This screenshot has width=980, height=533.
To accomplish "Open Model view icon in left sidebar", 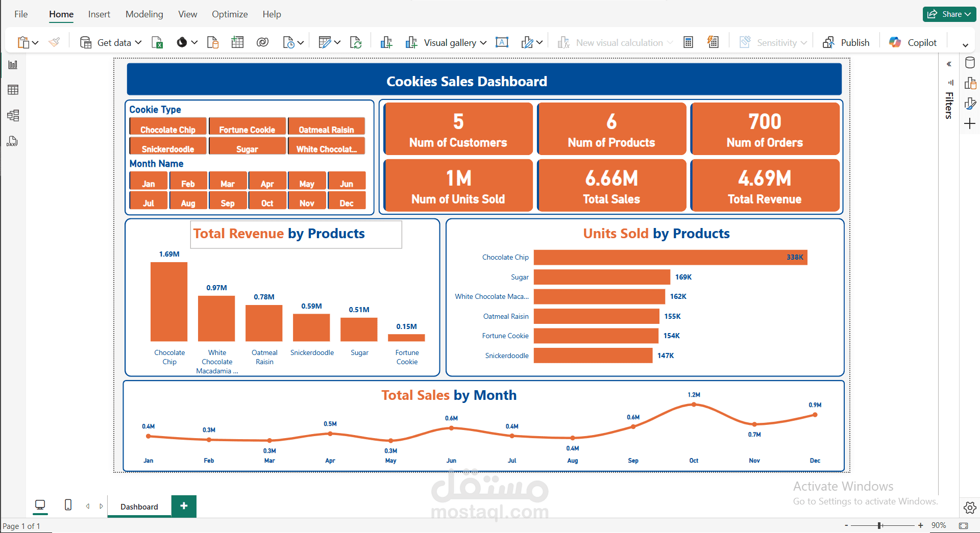I will click(13, 115).
